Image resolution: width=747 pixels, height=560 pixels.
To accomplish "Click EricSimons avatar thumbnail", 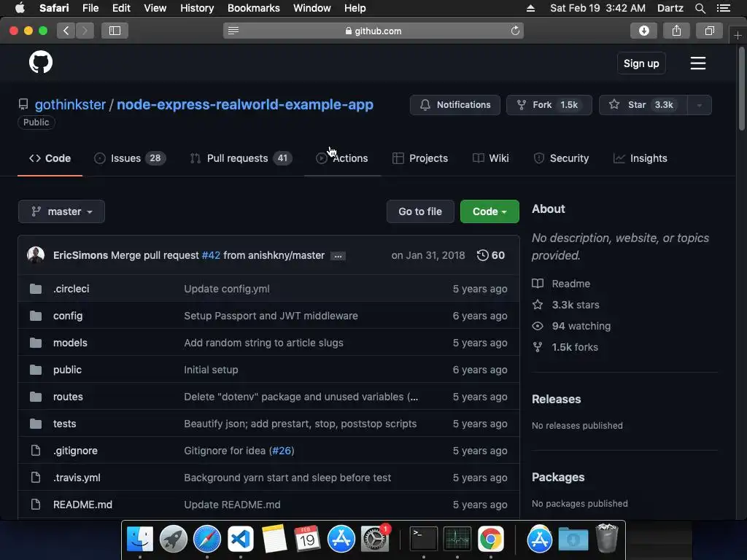I will point(36,255).
